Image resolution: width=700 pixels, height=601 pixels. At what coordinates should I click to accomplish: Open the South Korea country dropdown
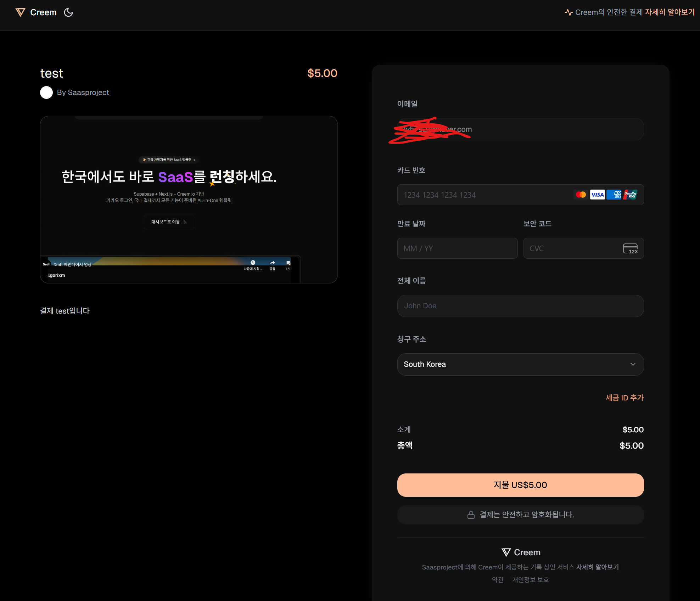point(520,364)
